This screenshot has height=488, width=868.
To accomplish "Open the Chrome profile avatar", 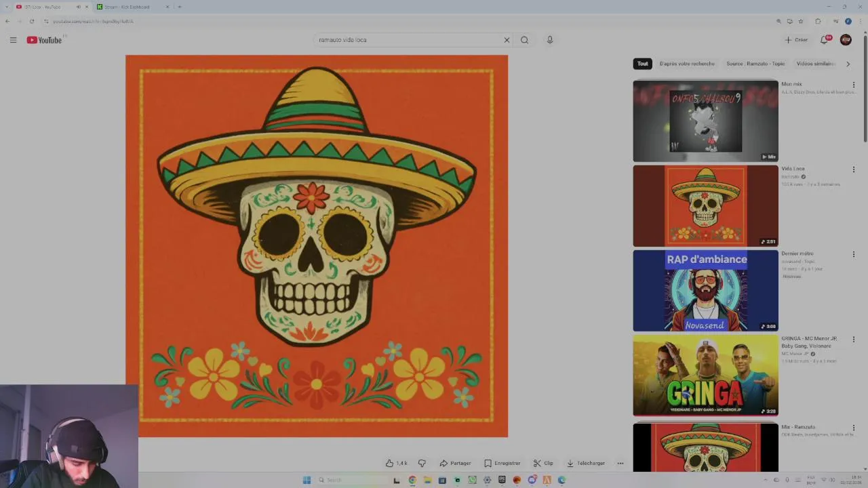I will [848, 21].
